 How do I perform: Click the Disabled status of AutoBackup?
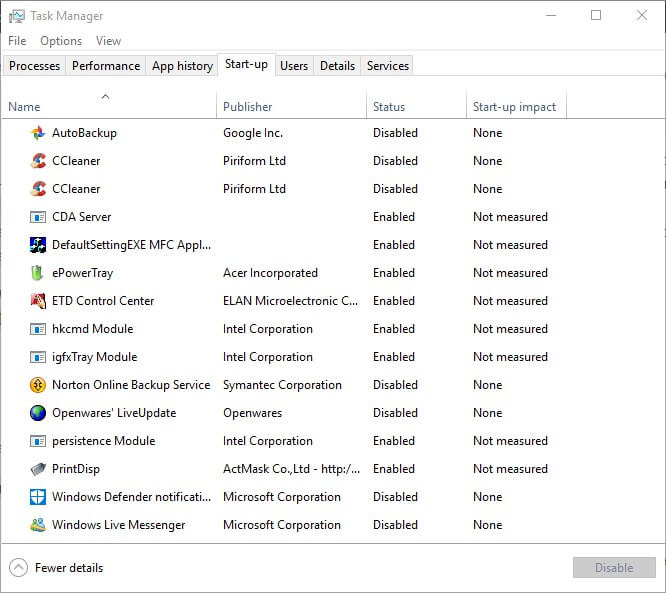[x=395, y=133]
